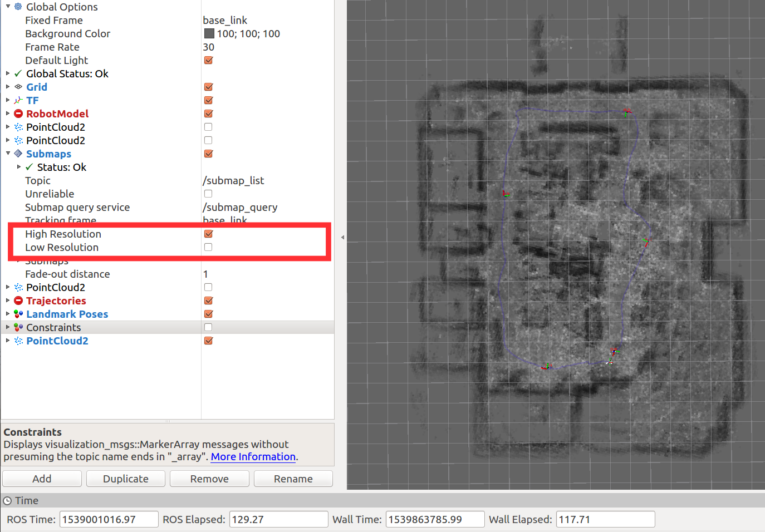765x532 pixels.
Task: Open the More Information link
Action: click(x=253, y=456)
